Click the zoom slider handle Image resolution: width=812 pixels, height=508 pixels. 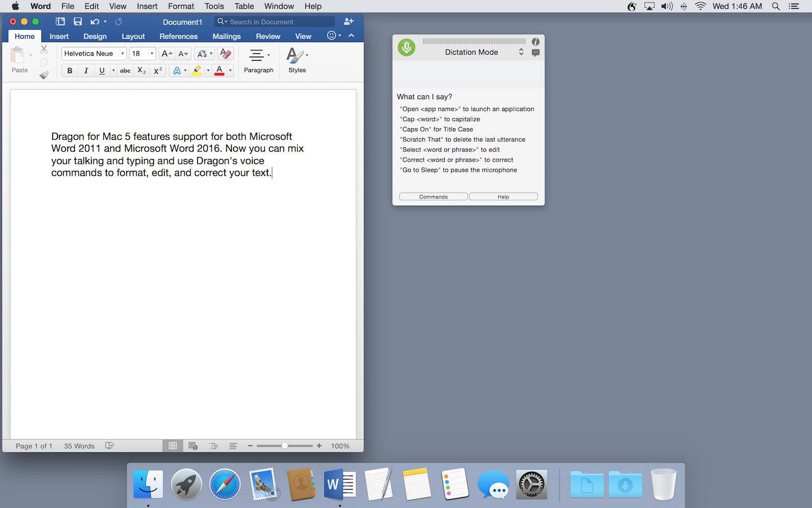(285, 446)
